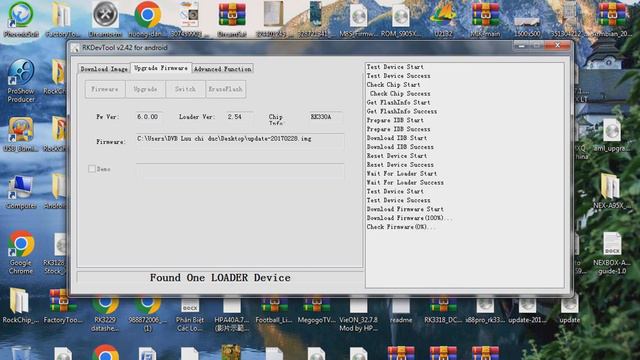Image resolution: width=640 pixels, height=360 pixels.
Task: Switch to the Download Image tab
Action: pos(104,69)
